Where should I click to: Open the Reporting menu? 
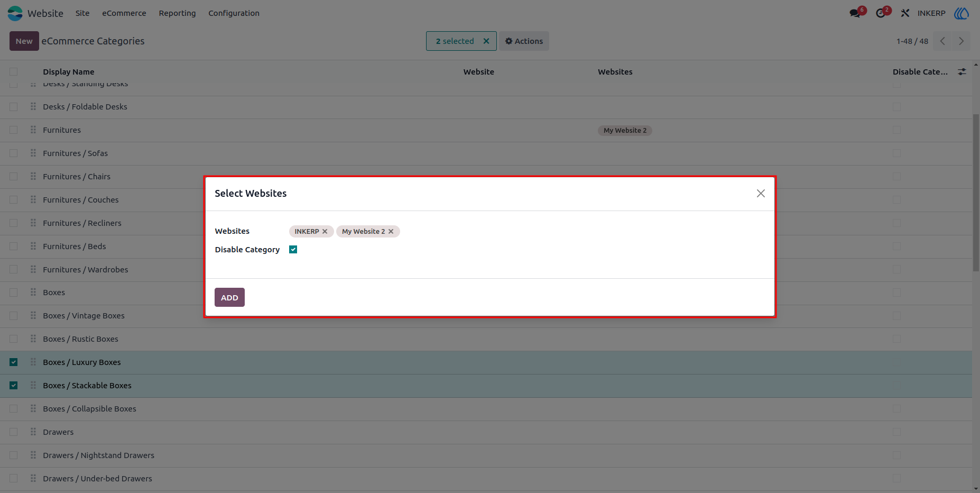177,13
